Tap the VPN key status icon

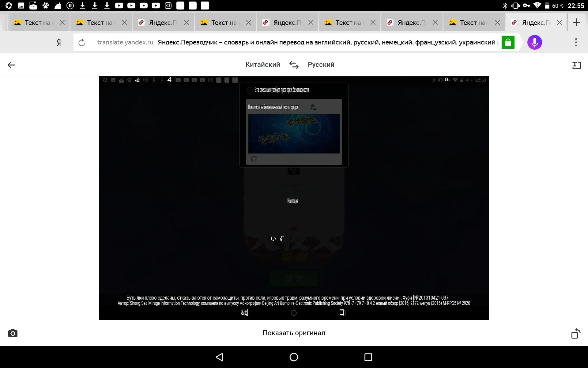526,6
